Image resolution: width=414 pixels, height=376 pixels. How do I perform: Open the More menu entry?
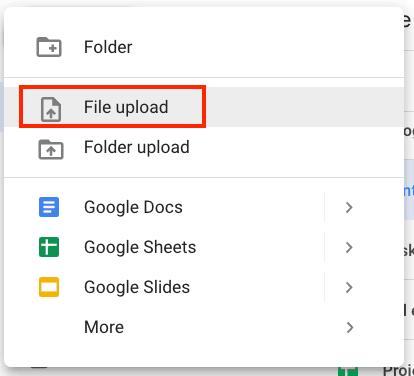(204, 327)
